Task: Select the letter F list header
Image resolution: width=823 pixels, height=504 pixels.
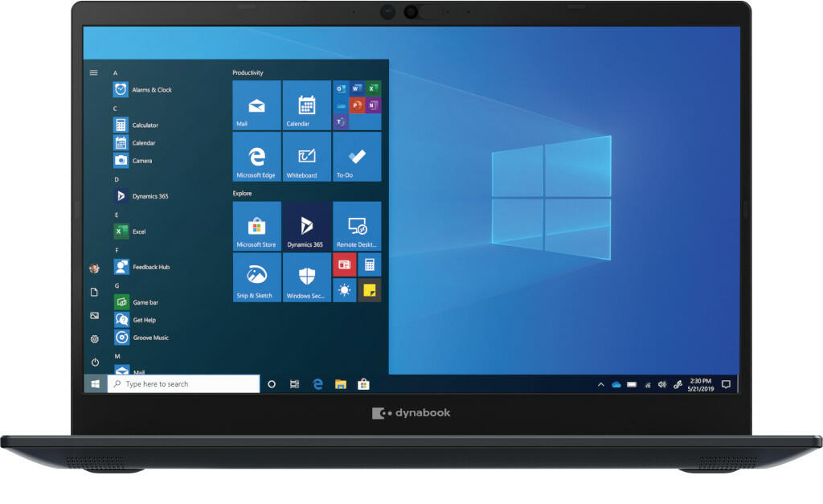Action: [x=117, y=251]
